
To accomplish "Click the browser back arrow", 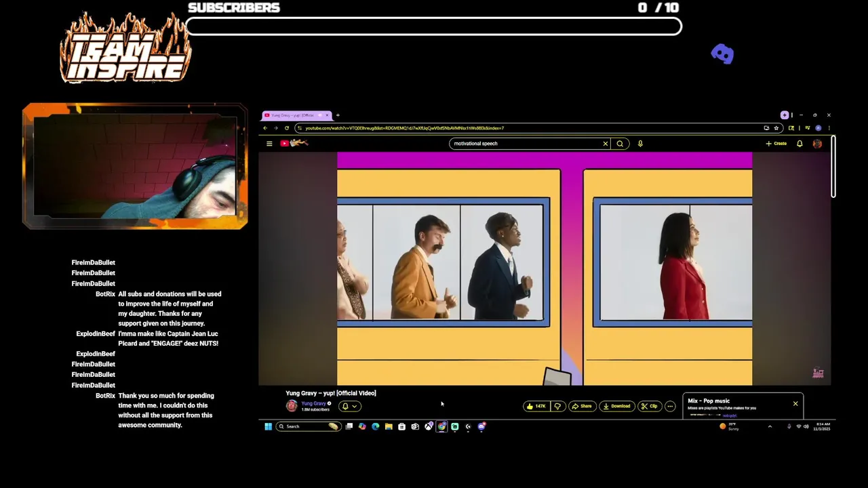I will click(x=265, y=128).
